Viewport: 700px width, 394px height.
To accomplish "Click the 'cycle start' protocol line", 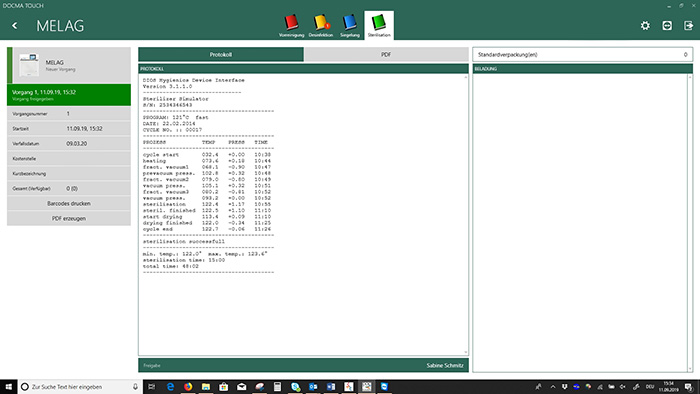I will 207,155.
